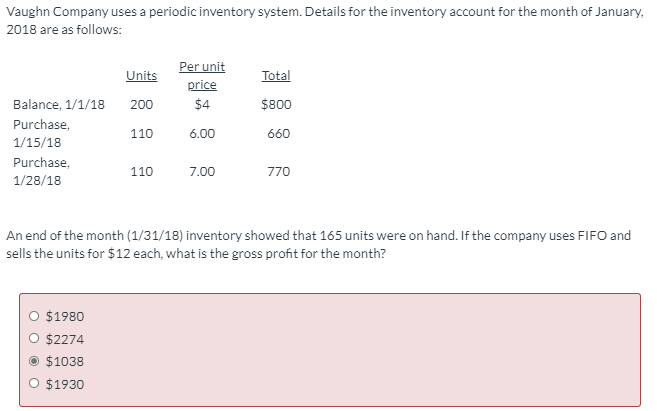
Task: Click the Units column header
Action: pos(142,75)
